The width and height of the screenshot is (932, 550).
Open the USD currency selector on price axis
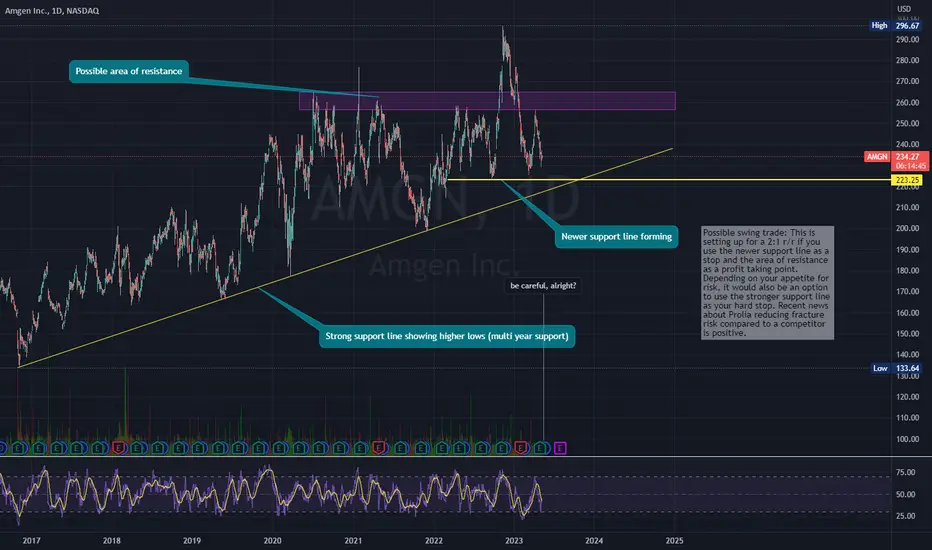pyautogui.click(x=904, y=9)
